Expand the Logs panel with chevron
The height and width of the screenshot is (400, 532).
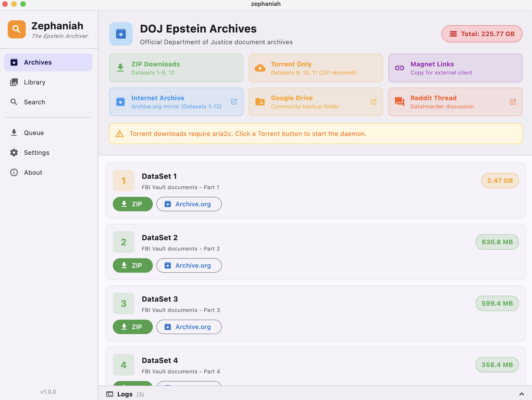point(521,394)
